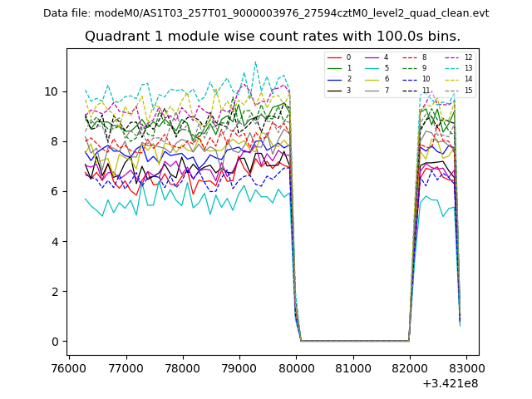Viewport: 532px width, 399px height.
Task: Click the gray line legend marker for 7
Action: click(x=373, y=91)
